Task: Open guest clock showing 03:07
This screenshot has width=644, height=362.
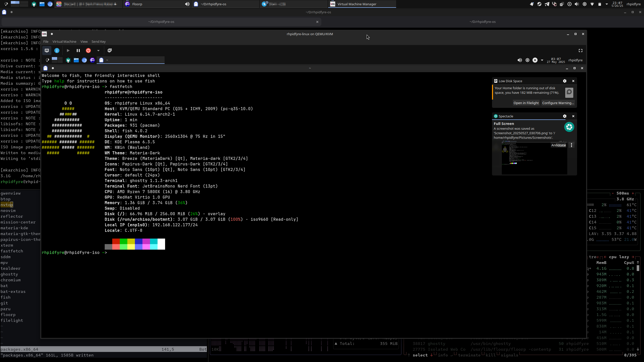Action: [x=556, y=60]
